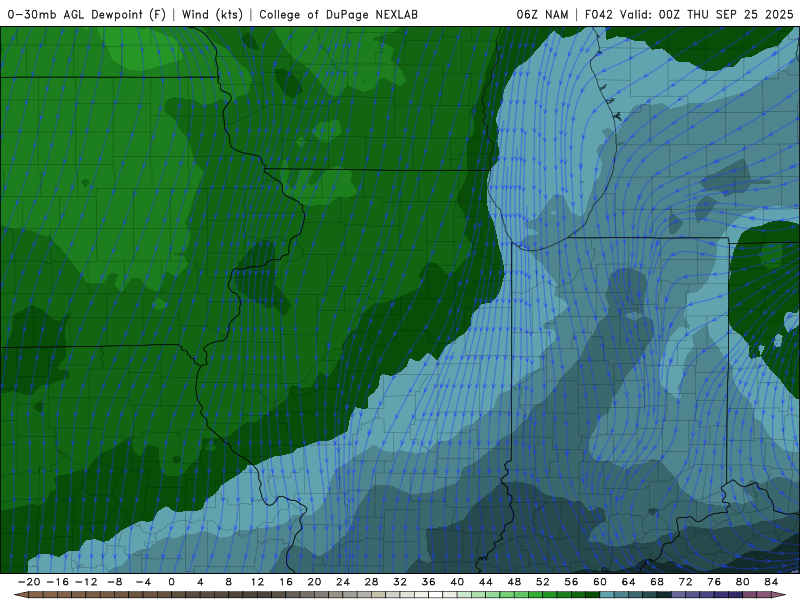Viewport: 800px width, 600px height.
Task: Click the 44 legend value
Action: point(486,582)
